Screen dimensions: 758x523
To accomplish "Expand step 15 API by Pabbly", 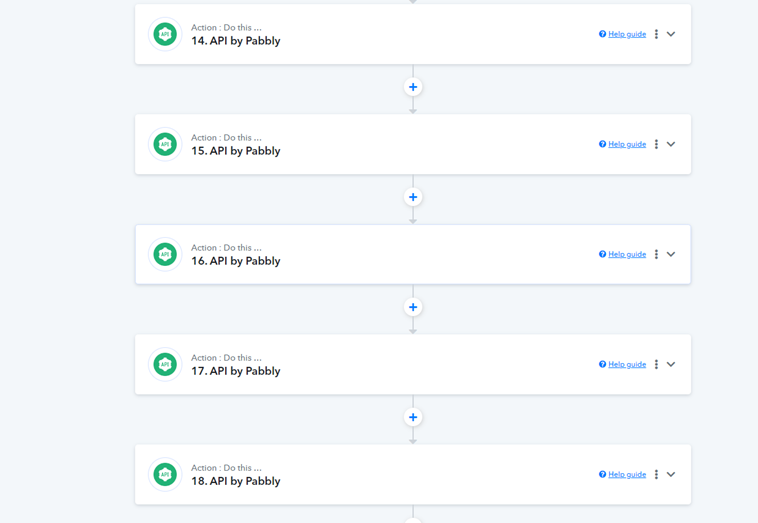I will pos(671,144).
